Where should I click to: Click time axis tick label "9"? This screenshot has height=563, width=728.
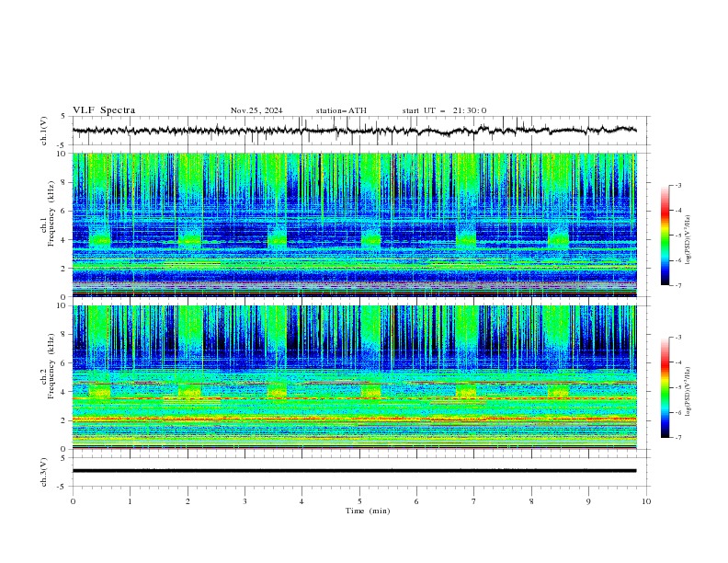(x=589, y=501)
